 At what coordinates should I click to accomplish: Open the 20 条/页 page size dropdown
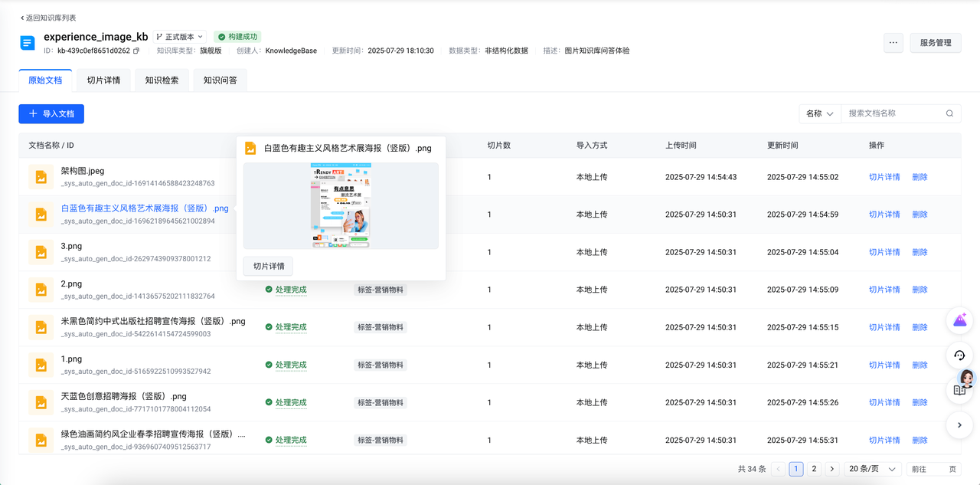(x=873, y=469)
